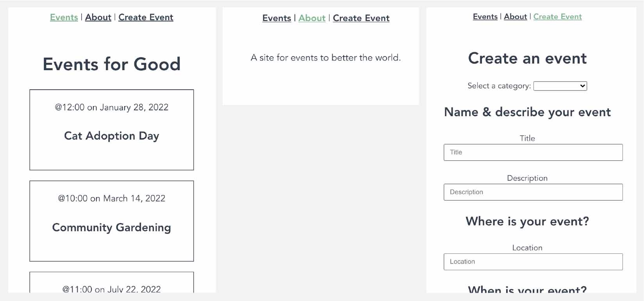Click the Events for Good heading
The image size is (644, 301).
coord(112,64)
